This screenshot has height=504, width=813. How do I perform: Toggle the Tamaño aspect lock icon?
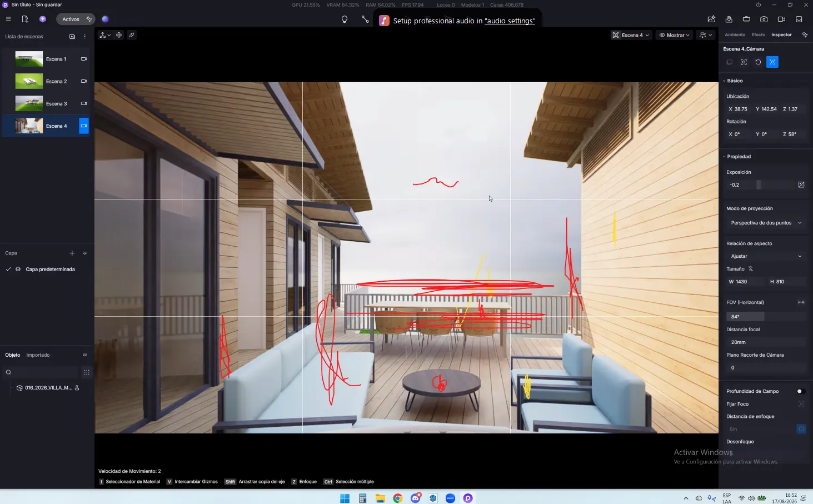(751, 269)
